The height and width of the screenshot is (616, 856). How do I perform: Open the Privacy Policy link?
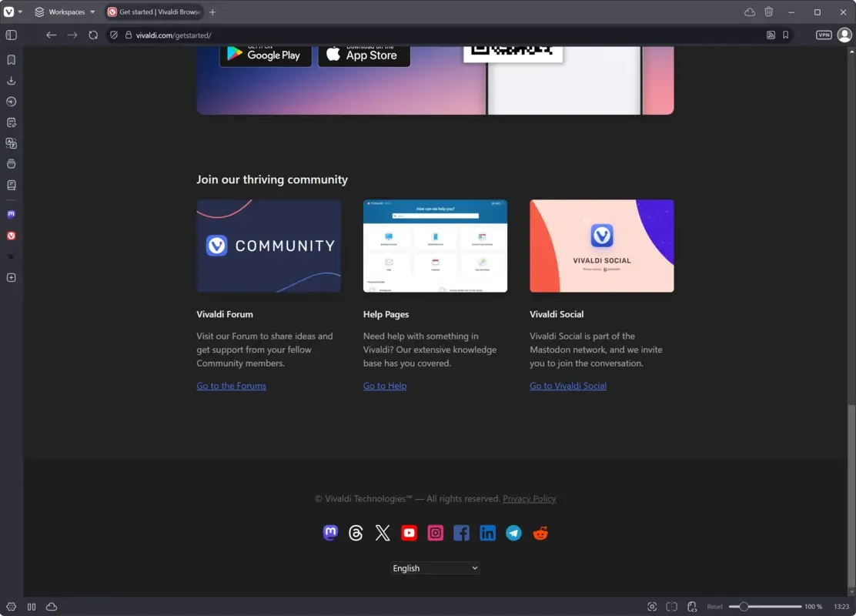tap(530, 498)
